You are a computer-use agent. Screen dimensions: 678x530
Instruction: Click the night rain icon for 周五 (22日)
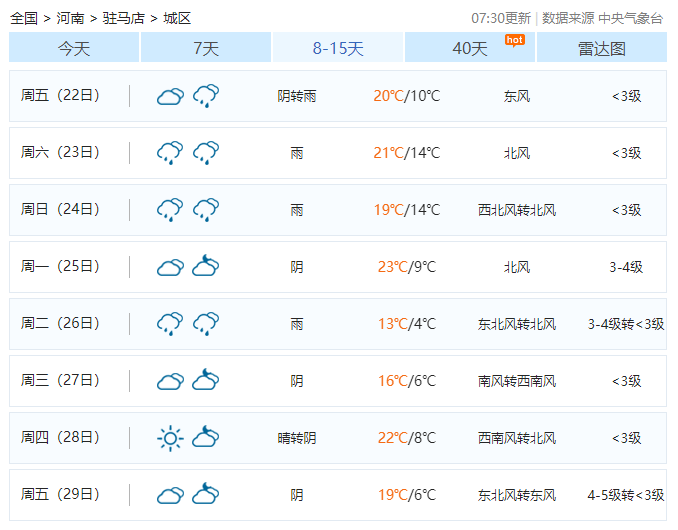point(206,96)
